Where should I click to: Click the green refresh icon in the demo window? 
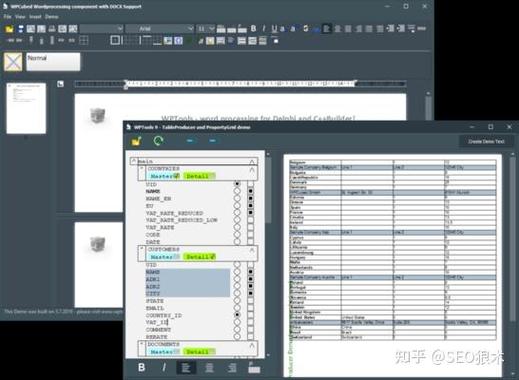coord(158,141)
